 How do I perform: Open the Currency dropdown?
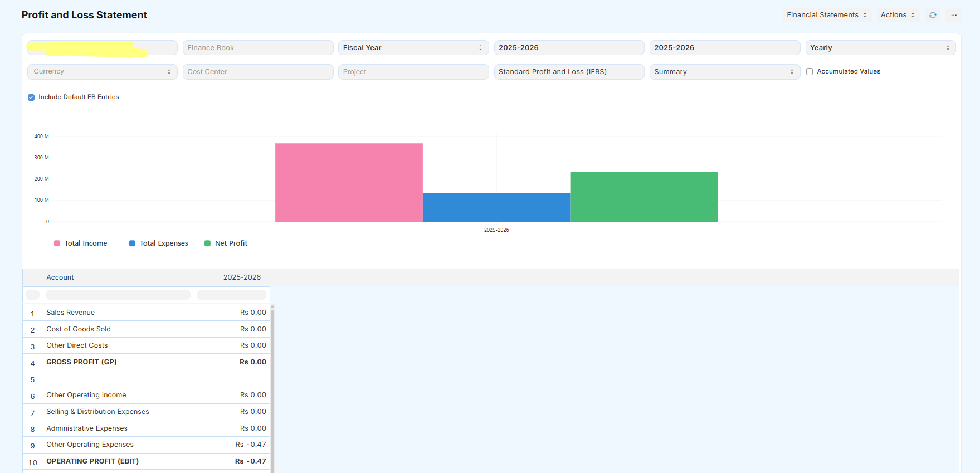(x=102, y=72)
